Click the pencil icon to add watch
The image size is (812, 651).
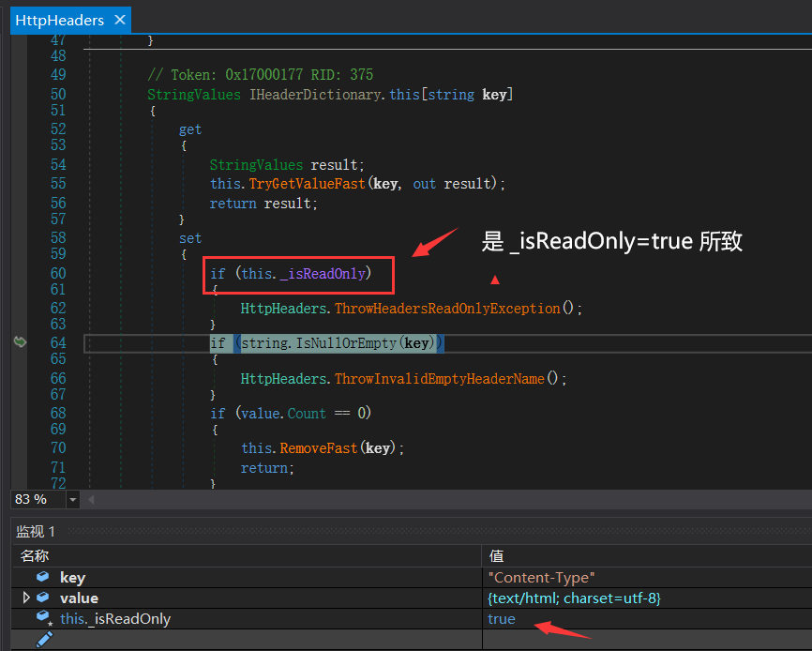44,639
